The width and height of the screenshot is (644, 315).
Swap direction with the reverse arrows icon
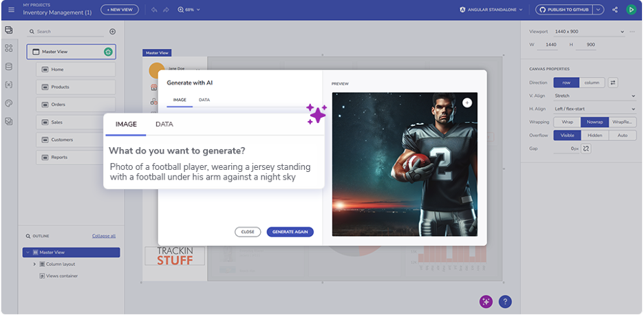(x=612, y=83)
